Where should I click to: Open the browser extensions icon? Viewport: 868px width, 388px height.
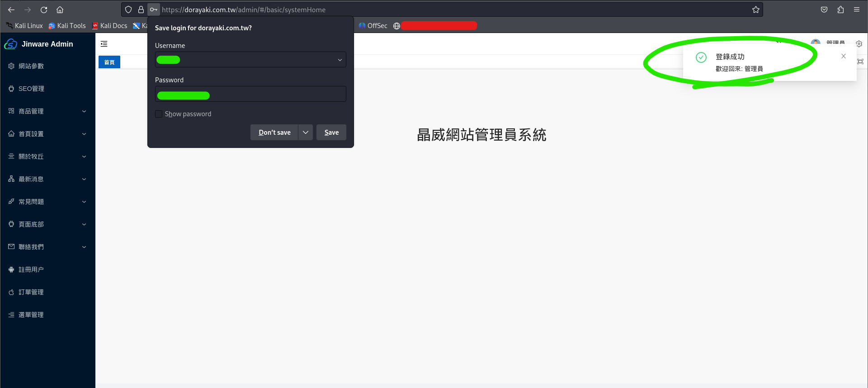(840, 9)
